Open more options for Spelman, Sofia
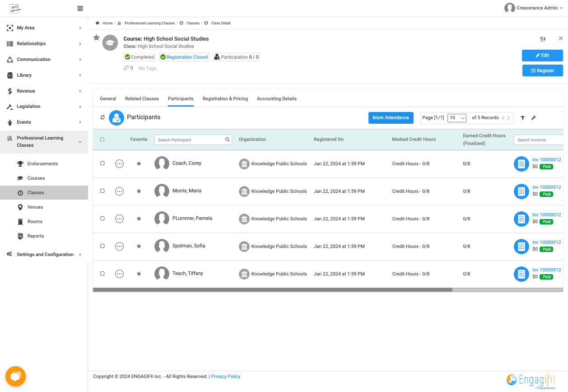 tap(119, 246)
